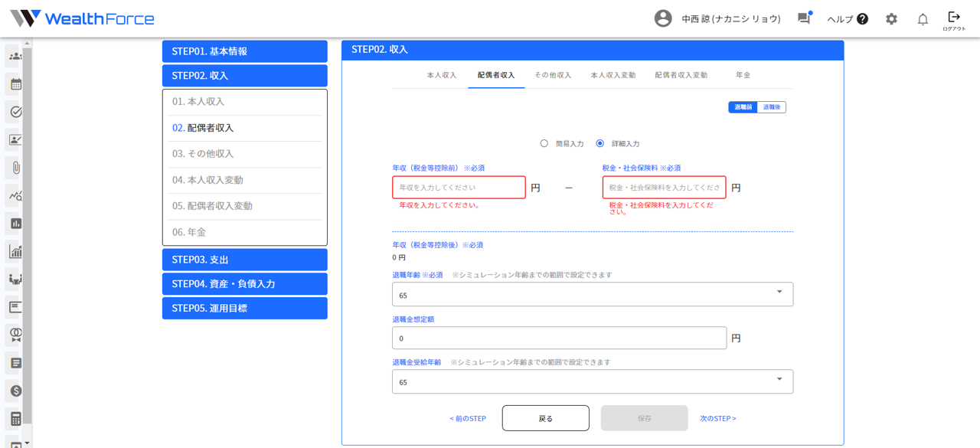Open the growth chart icon in sidebar
This screenshot has height=448, width=980.
[x=15, y=251]
